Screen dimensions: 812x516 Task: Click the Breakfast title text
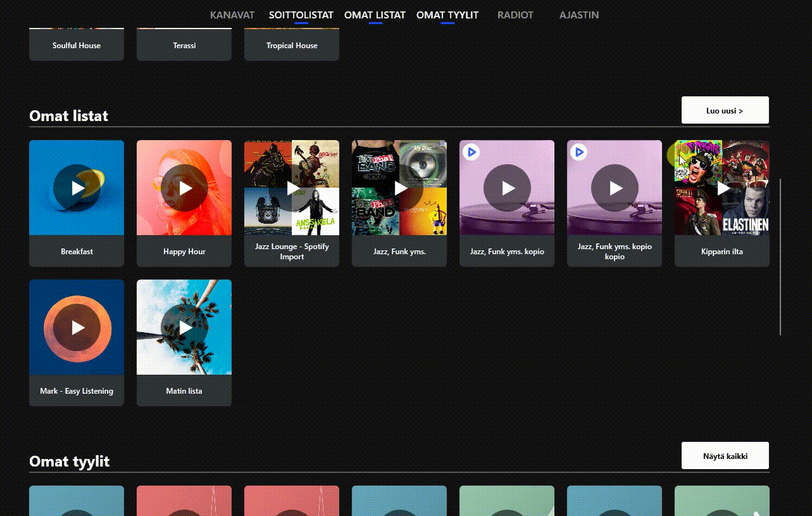pos(77,252)
